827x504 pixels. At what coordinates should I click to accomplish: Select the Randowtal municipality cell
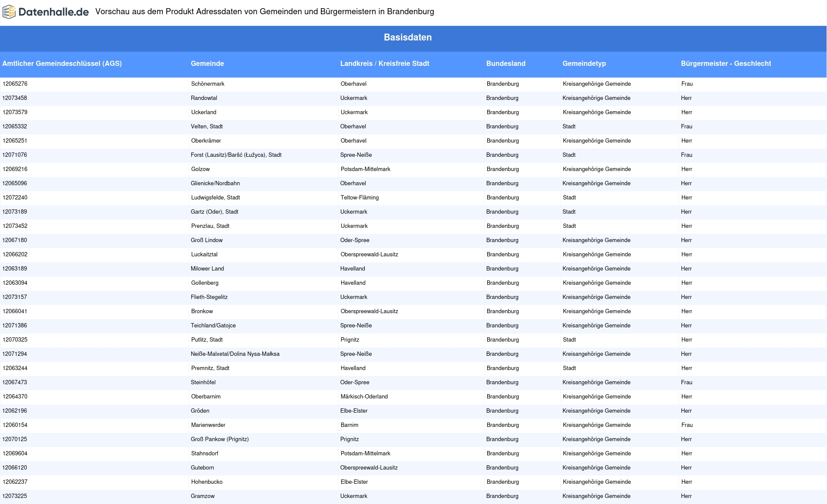[204, 98]
